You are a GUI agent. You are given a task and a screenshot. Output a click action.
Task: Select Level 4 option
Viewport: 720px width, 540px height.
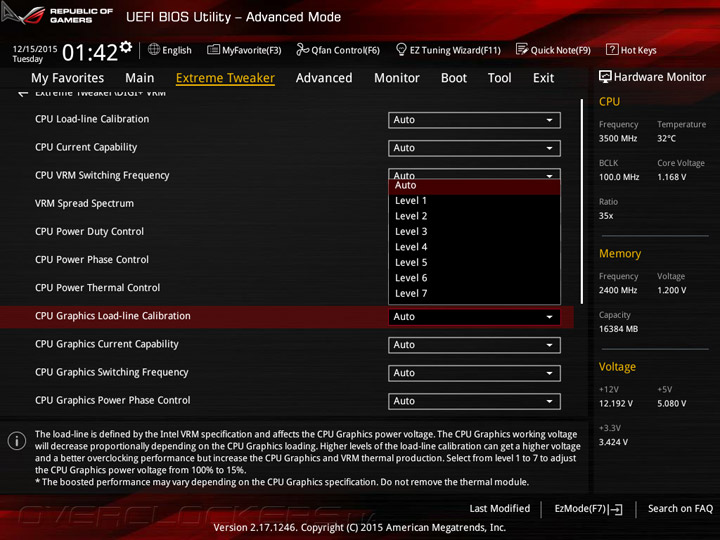pyautogui.click(x=474, y=247)
